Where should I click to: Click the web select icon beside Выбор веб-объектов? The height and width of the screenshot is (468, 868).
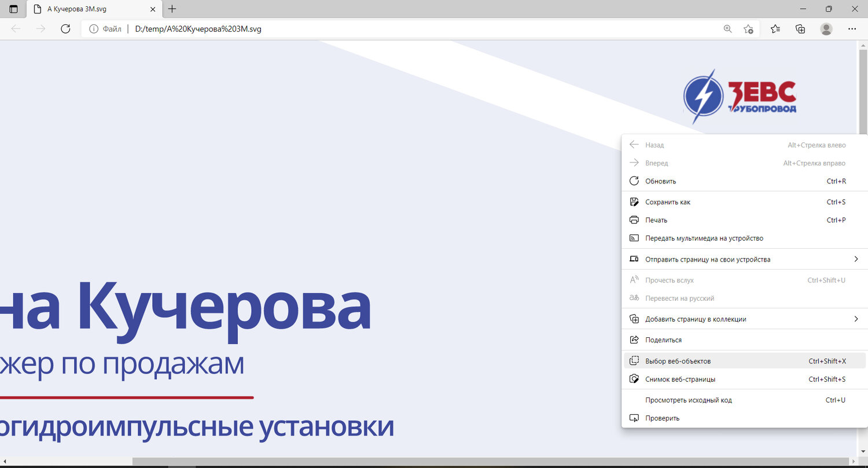pos(634,361)
